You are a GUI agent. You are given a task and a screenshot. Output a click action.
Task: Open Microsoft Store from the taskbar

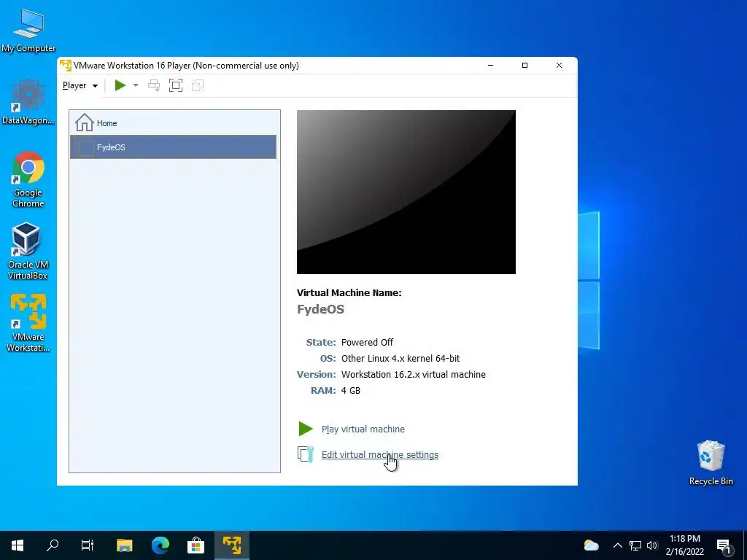196,545
